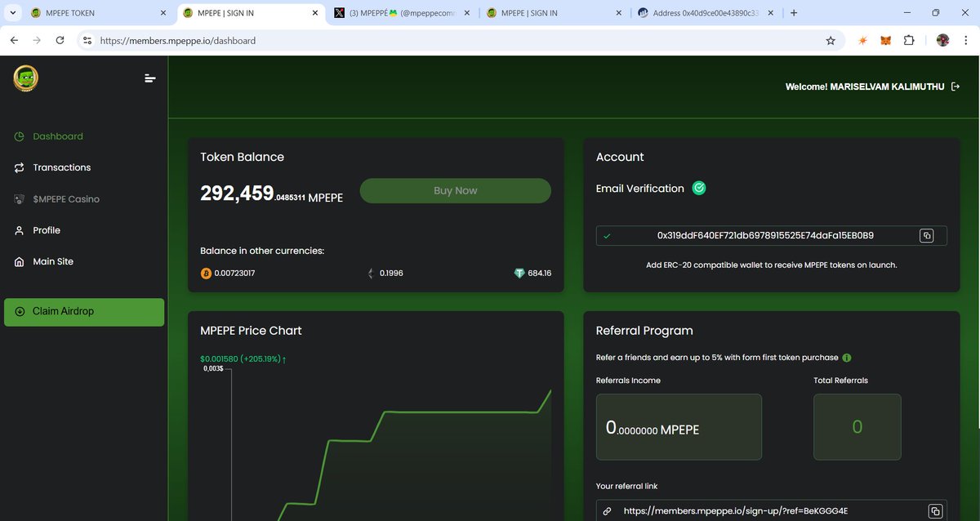The image size is (980, 521).
Task: Click the Dashboard clock icon
Action: coord(19,136)
